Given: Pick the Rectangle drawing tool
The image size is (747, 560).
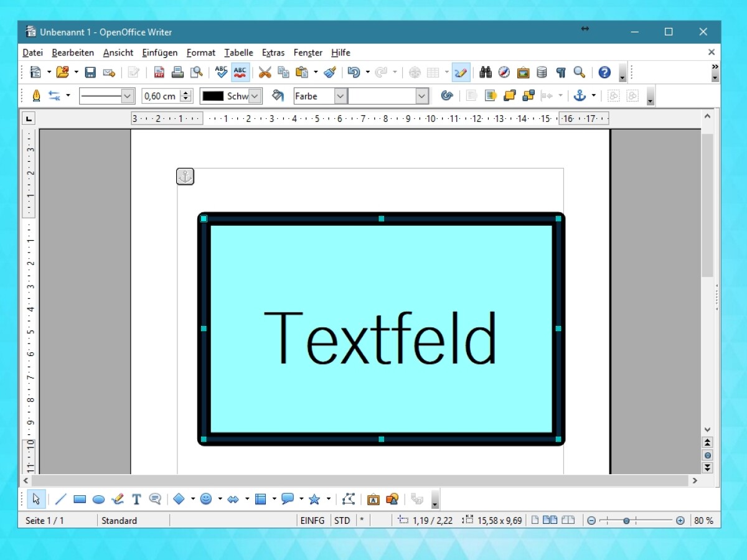Looking at the screenshot, I should [x=80, y=499].
